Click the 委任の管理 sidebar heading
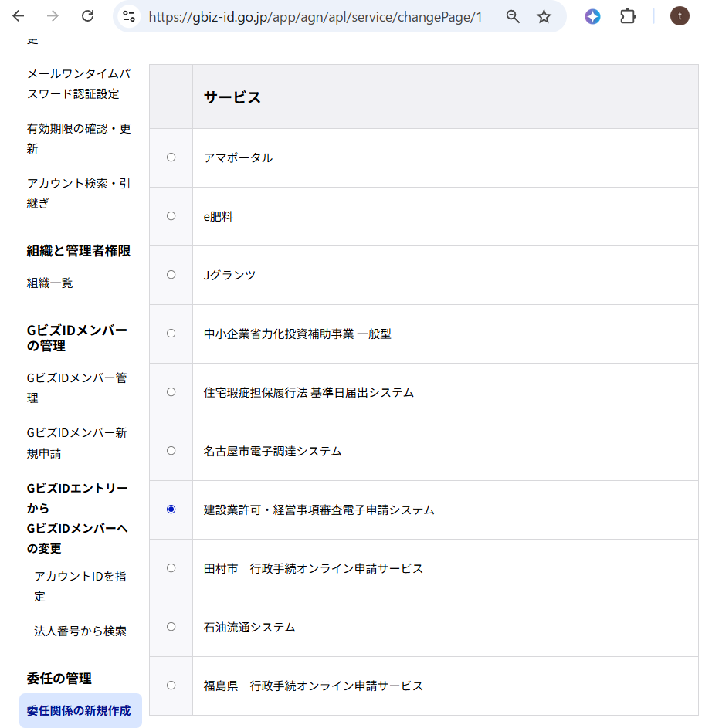712x728 pixels. tap(59, 679)
